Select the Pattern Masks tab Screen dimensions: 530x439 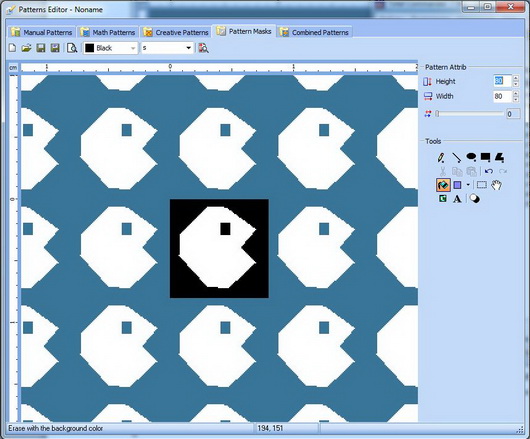[244, 31]
